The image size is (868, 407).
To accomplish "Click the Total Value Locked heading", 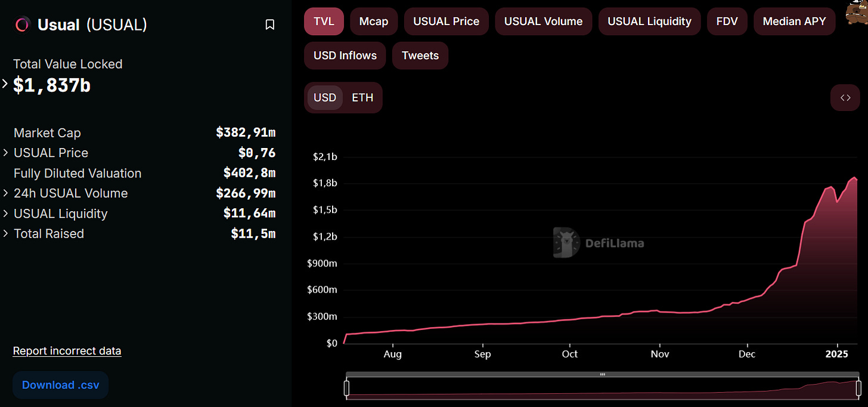I will pos(68,64).
